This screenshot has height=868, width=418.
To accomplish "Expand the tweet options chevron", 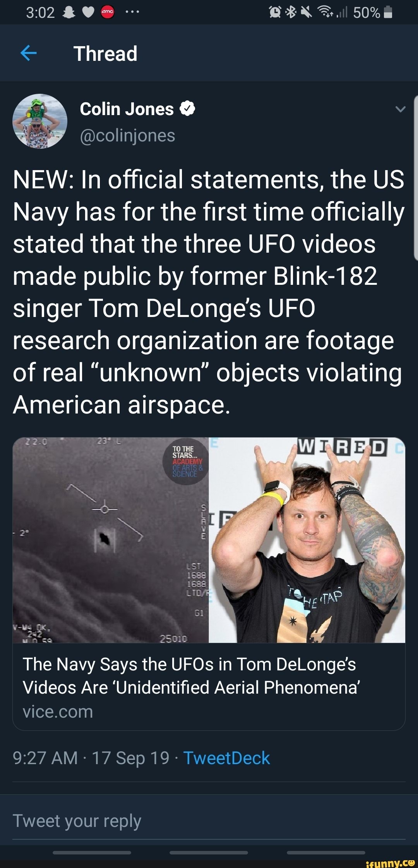I will pos(401,109).
